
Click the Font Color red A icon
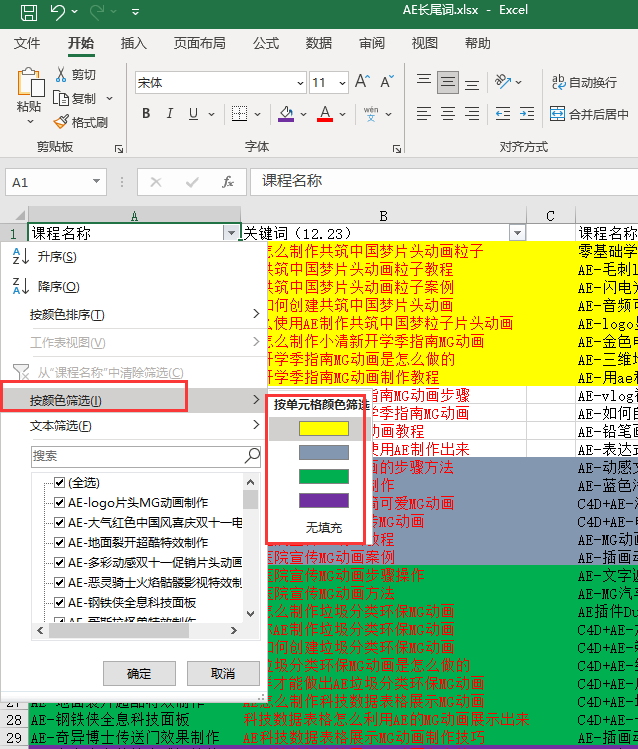[325, 114]
